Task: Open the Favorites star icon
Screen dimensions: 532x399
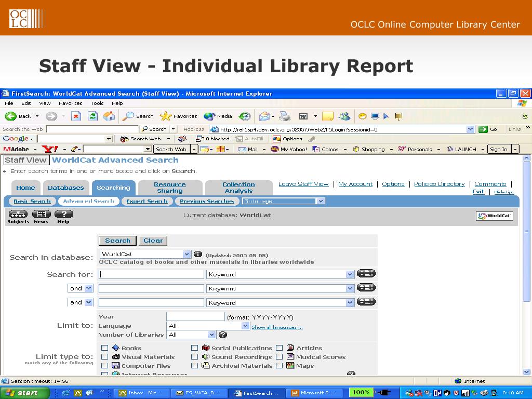Action: pyautogui.click(x=165, y=116)
